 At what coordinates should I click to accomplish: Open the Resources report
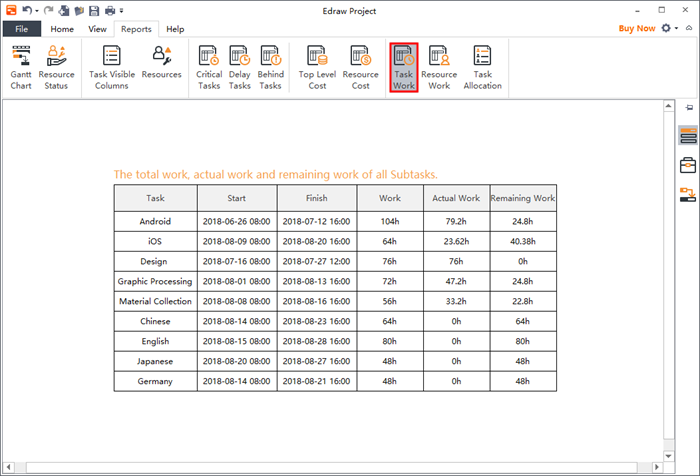pos(162,63)
